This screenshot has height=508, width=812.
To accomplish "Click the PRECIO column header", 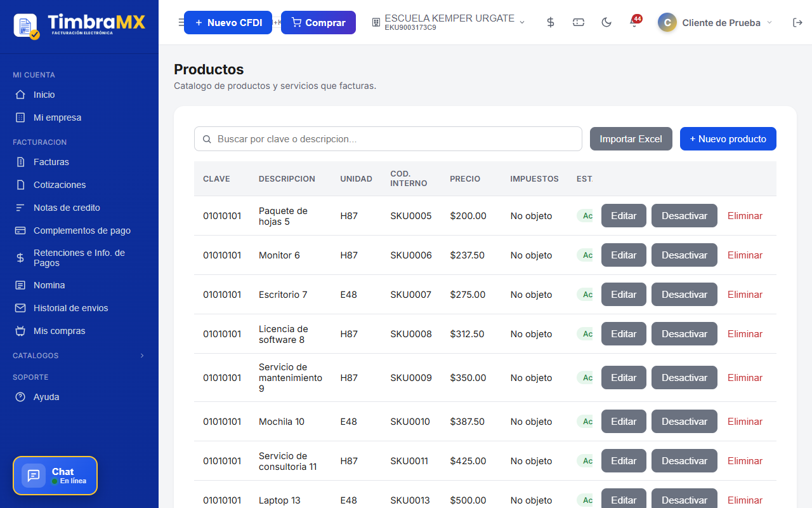I will [x=465, y=179].
